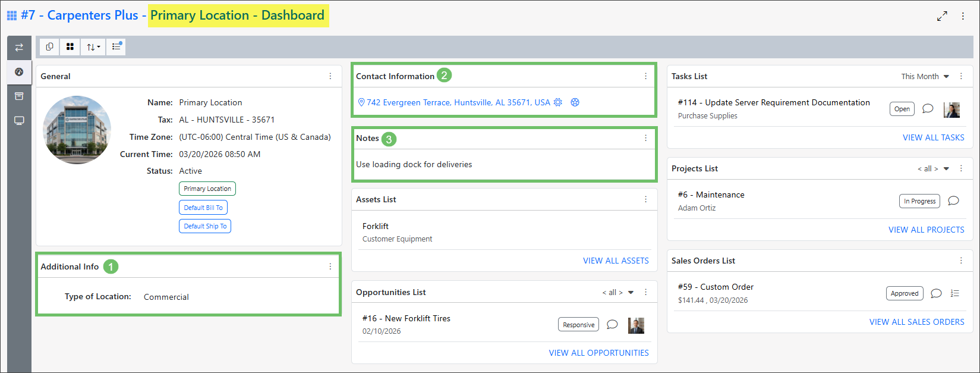Viewport: 980px width, 373px height.
Task: Open the Contact Information panel options menu
Action: pos(645,76)
